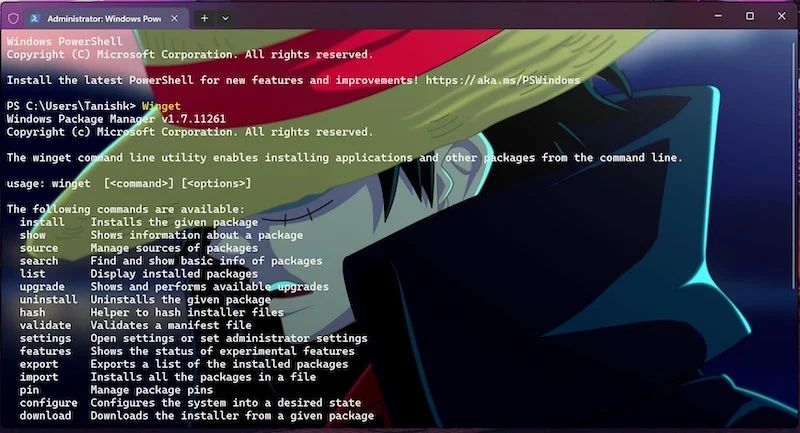Viewport: 800px width, 433px height.
Task: Close the Terminal window
Action: (782, 16)
